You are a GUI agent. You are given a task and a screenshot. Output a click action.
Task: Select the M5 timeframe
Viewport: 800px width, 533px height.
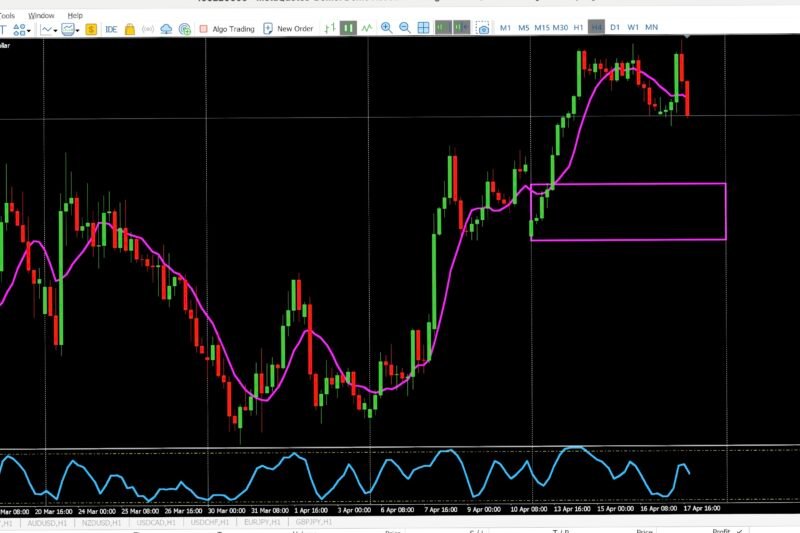pos(523,28)
